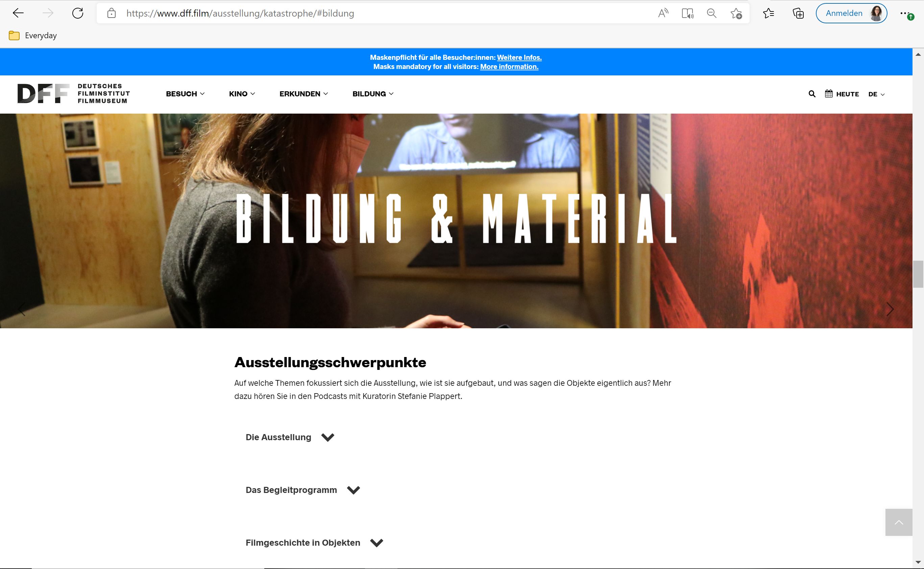The width and height of the screenshot is (924, 569).
Task: Open the BESUCH navigation menu
Action: pos(186,94)
